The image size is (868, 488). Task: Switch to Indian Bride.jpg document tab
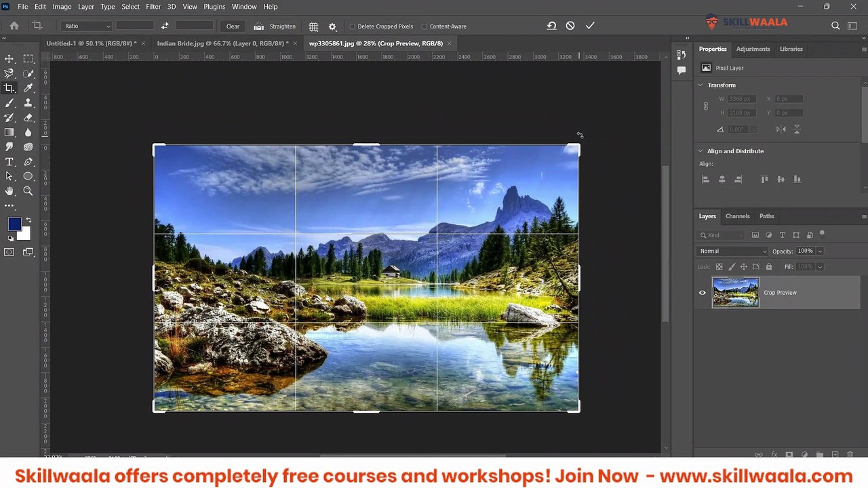222,43
